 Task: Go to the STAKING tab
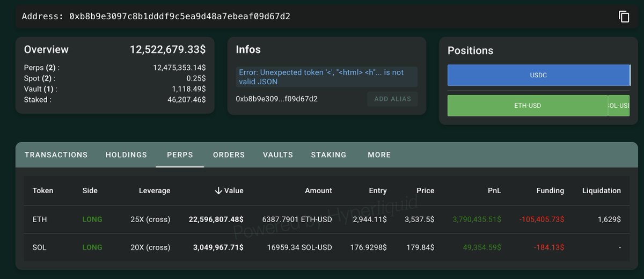328,155
